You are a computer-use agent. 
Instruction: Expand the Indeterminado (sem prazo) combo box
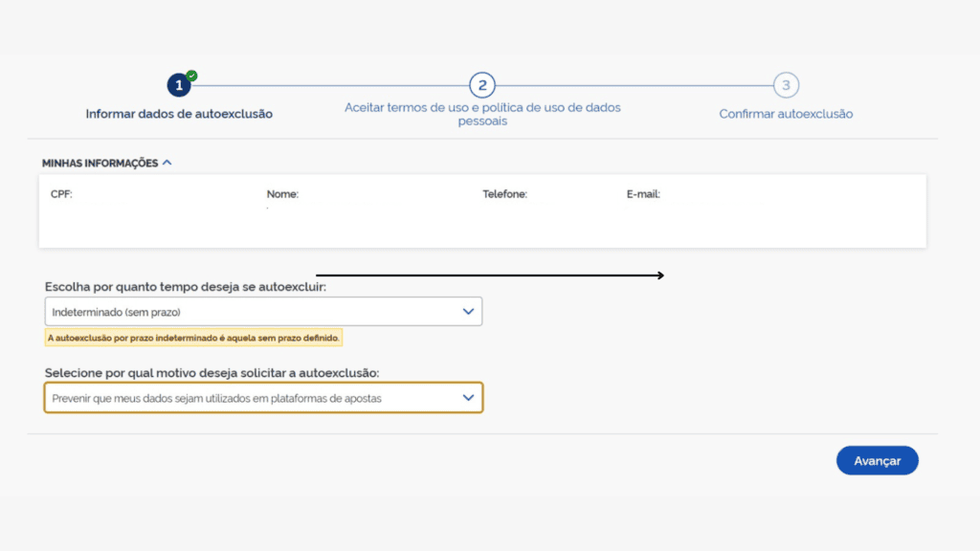(x=263, y=311)
